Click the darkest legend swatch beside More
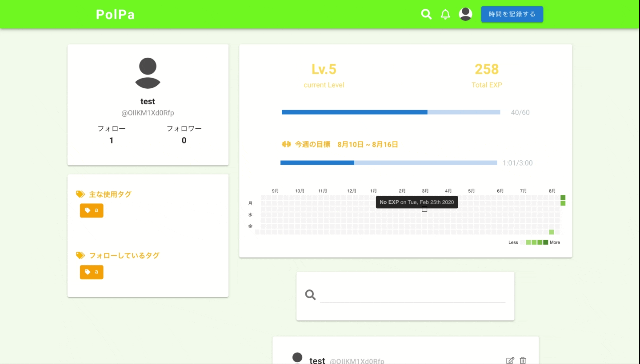The image size is (640, 364). click(x=545, y=242)
